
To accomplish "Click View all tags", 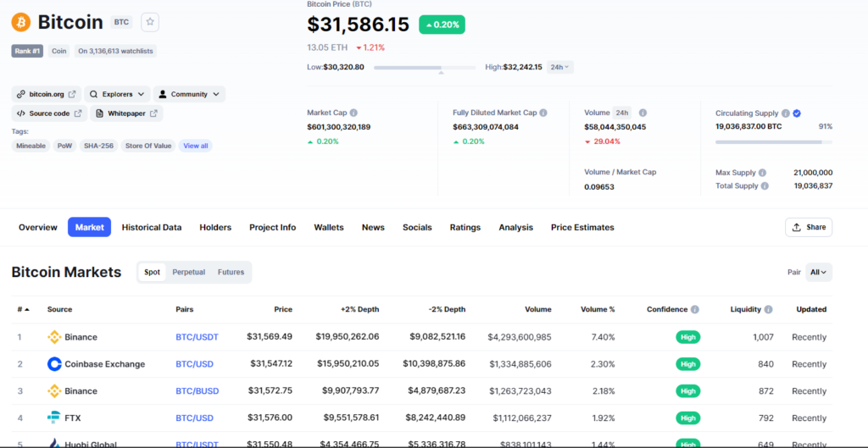I will (196, 146).
